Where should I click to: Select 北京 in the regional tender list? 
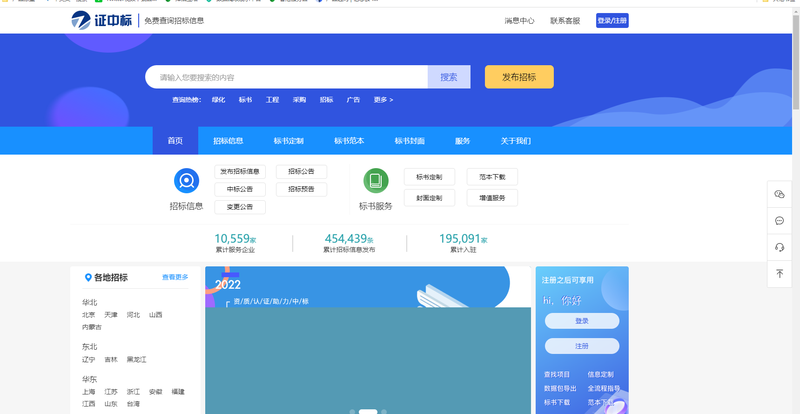coord(89,314)
